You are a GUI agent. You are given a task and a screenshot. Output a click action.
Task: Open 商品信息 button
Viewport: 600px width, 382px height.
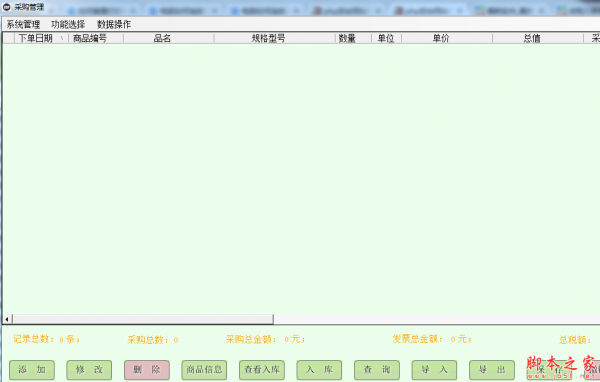(x=204, y=370)
